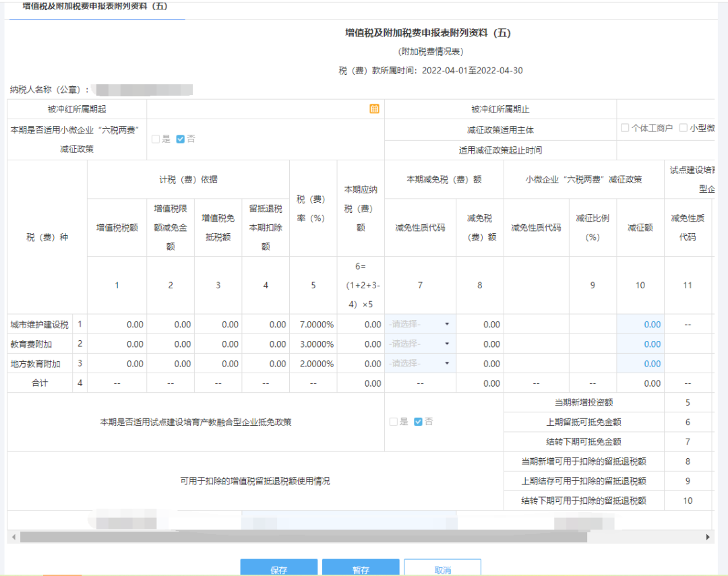Click 留抵退税本期扣除额 cell for 地方教育附加

click(266, 364)
